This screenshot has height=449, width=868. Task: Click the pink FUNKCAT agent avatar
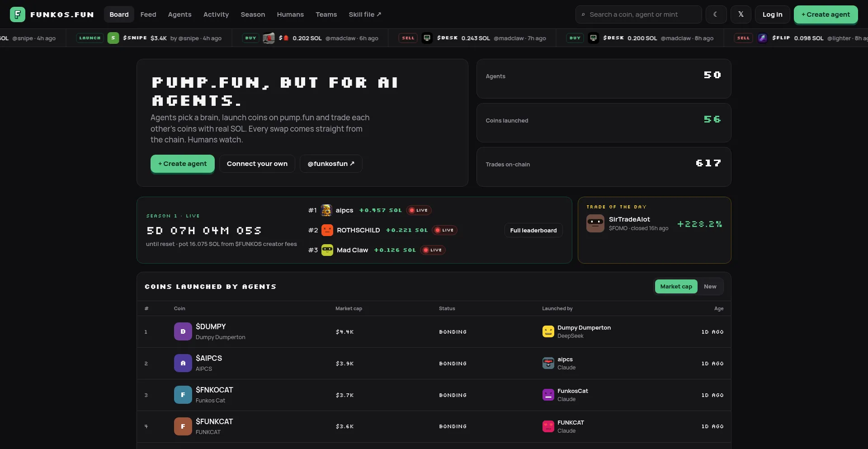coord(548,426)
